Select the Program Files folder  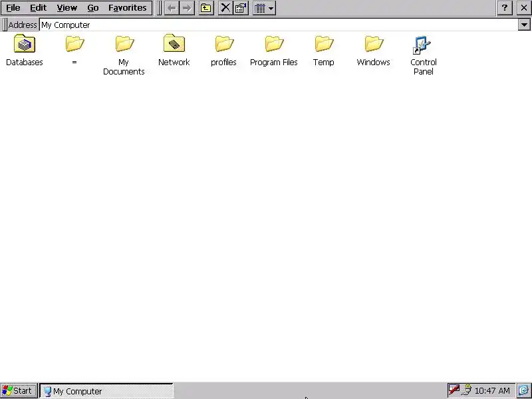(x=274, y=51)
